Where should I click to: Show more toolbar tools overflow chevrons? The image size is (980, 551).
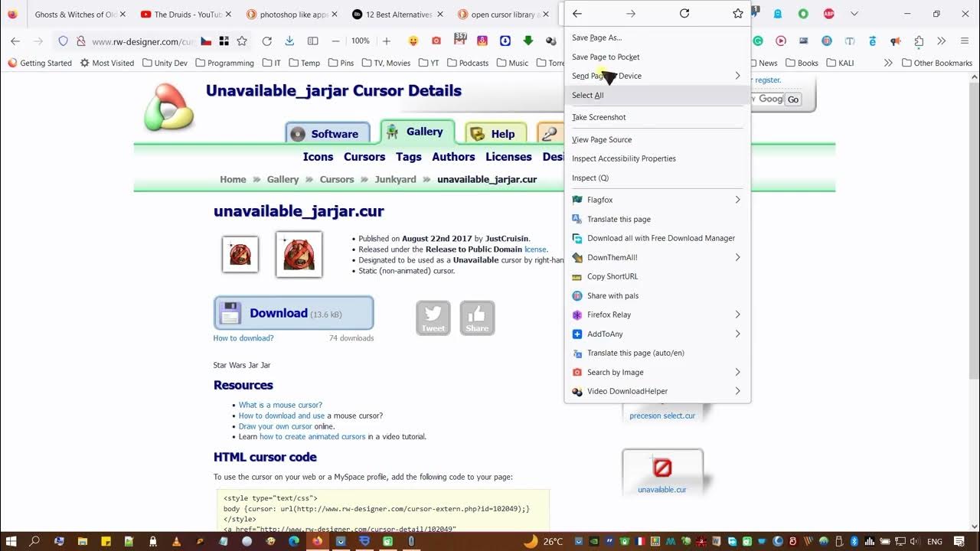pyautogui.click(x=942, y=41)
